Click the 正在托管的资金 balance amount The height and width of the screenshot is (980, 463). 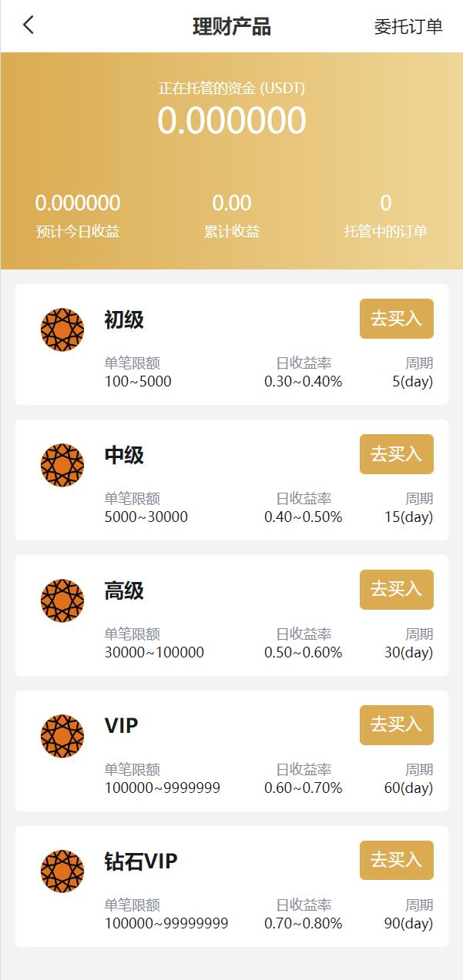click(232, 121)
